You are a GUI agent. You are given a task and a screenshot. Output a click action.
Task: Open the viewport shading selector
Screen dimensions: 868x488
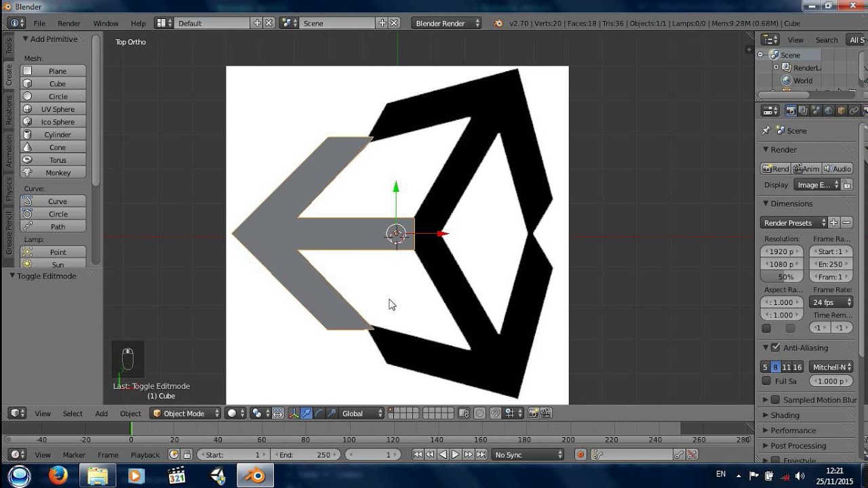click(235, 413)
